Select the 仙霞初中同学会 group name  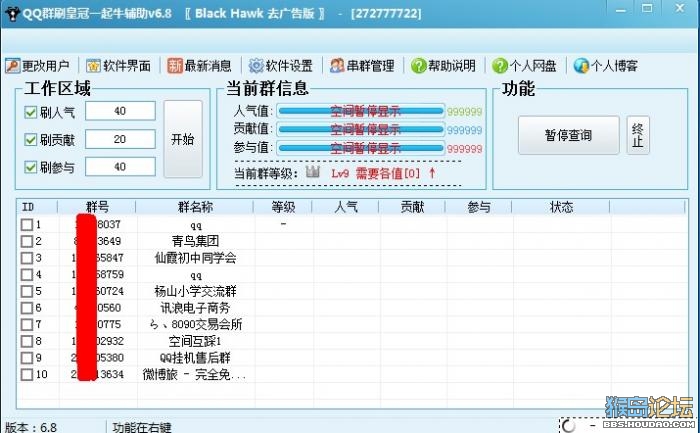pos(195,258)
